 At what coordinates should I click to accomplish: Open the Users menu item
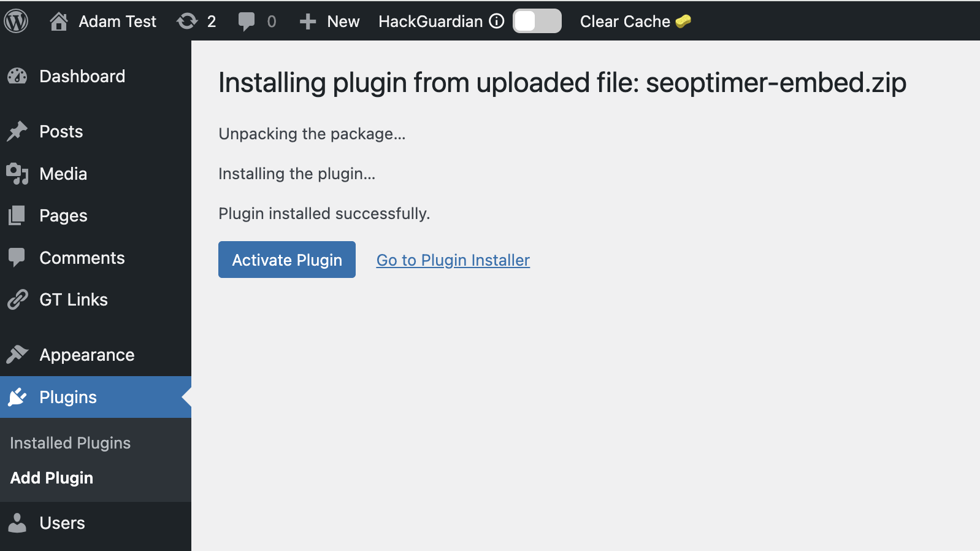click(x=62, y=523)
